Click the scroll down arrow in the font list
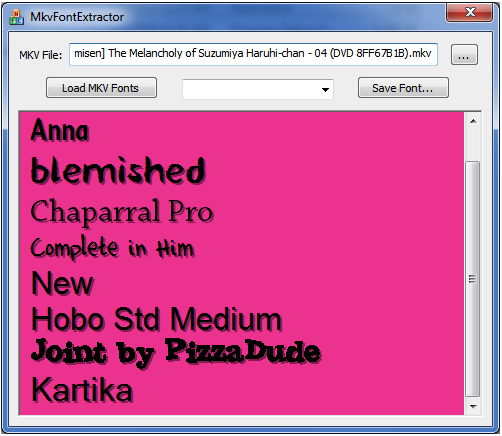Image resolution: width=502 pixels, height=436 pixels. tap(473, 406)
